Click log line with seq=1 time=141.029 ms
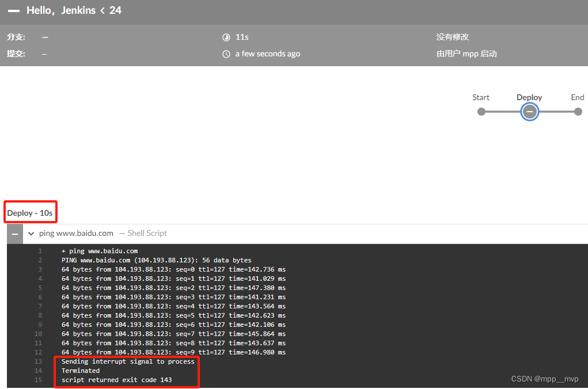 pos(173,279)
